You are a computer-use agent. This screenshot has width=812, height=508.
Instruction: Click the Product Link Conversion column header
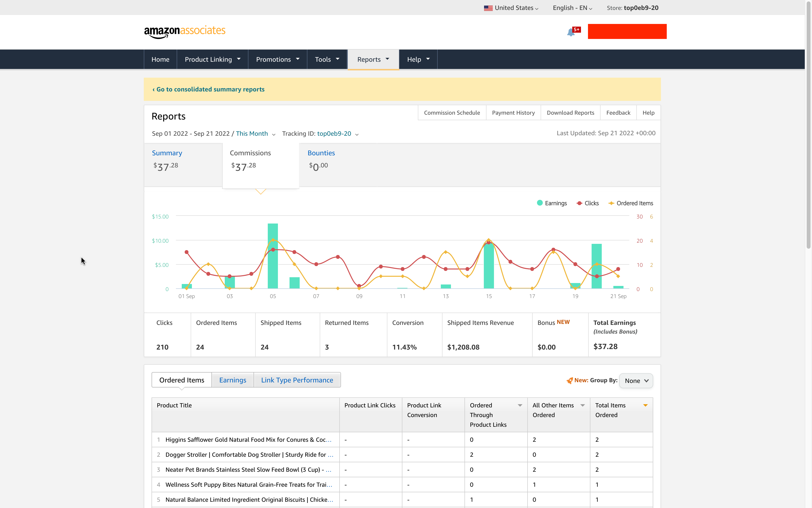433,415
